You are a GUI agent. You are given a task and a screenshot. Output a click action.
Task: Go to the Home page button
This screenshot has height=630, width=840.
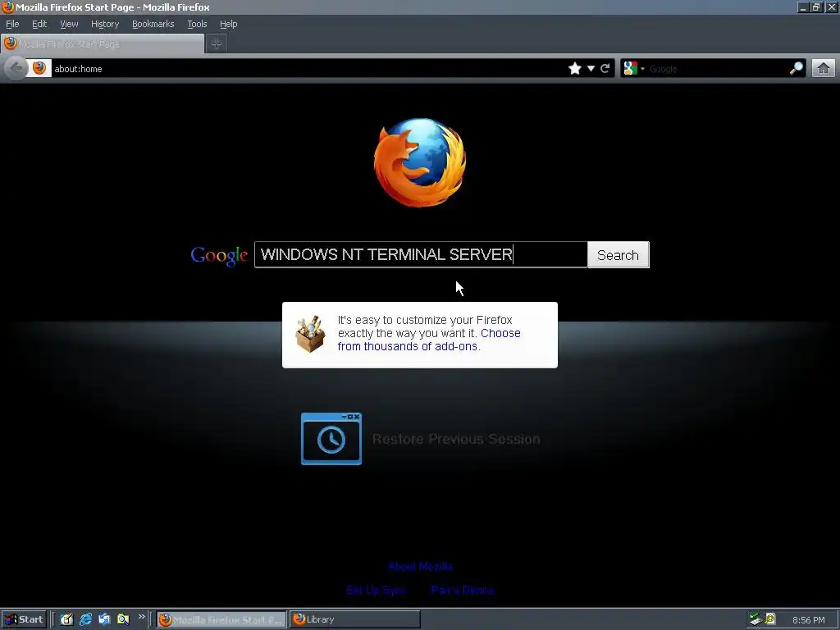[x=824, y=69]
